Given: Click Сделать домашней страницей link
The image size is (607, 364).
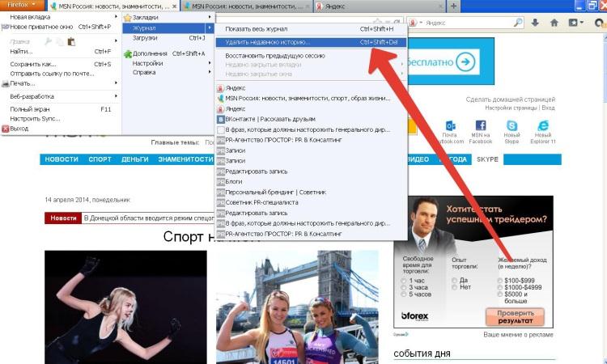Looking at the screenshot, I should point(510,99).
